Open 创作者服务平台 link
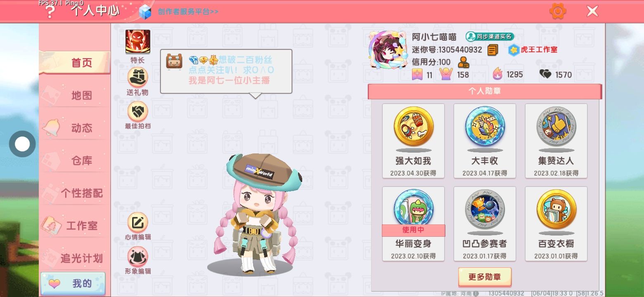Viewport: 644px width, 297px height. click(188, 12)
